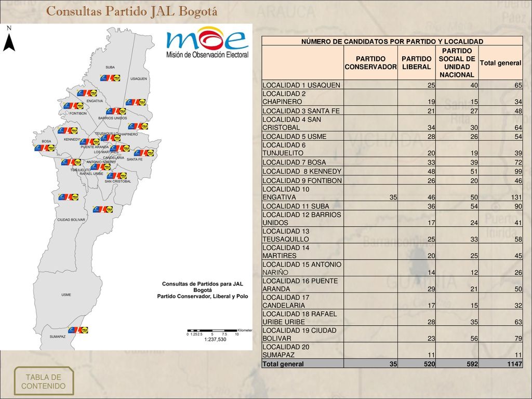This screenshot has width=532, height=399.
Task: Select the row label LOCALIDAD 3 SANTA FE
Action: tap(301, 111)
